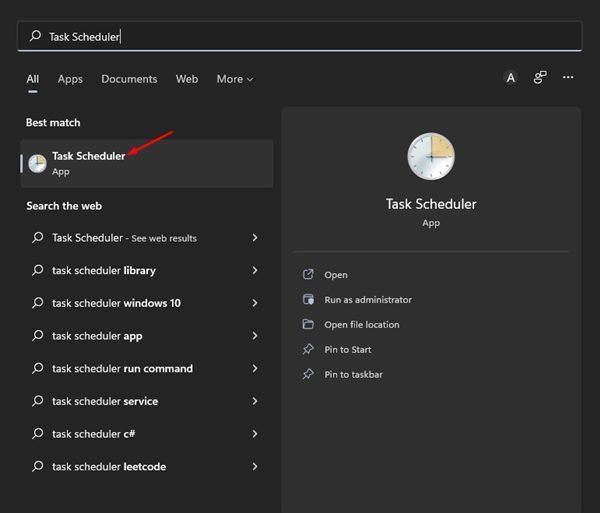Click the large Task Scheduler clock icon in preview pane
Viewport: 600px width, 513px height.
pos(431,156)
